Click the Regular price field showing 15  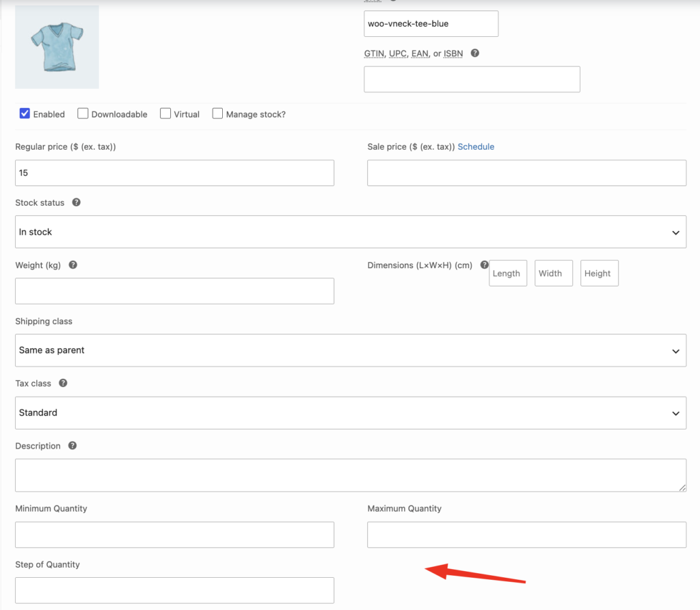click(x=174, y=173)
